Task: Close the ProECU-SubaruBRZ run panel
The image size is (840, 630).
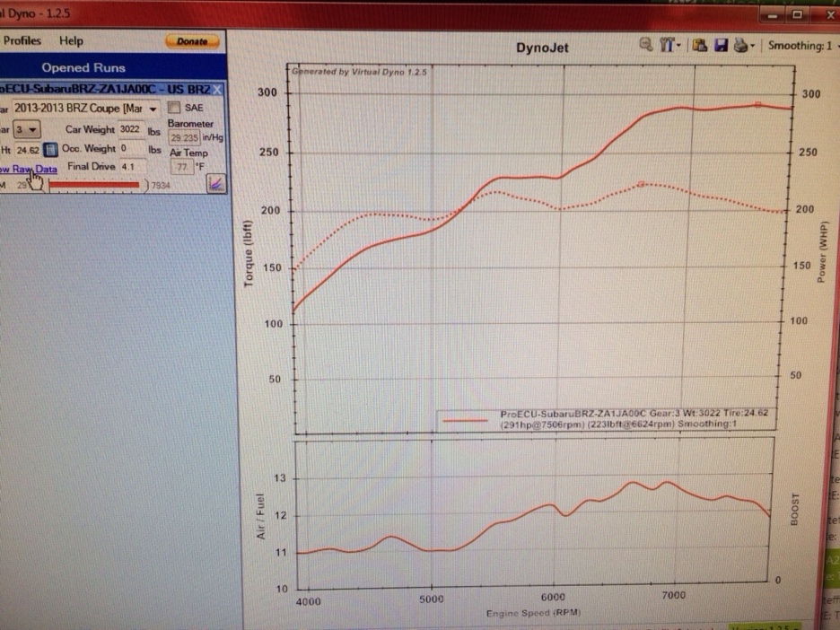Action: [x=217, y=89]
